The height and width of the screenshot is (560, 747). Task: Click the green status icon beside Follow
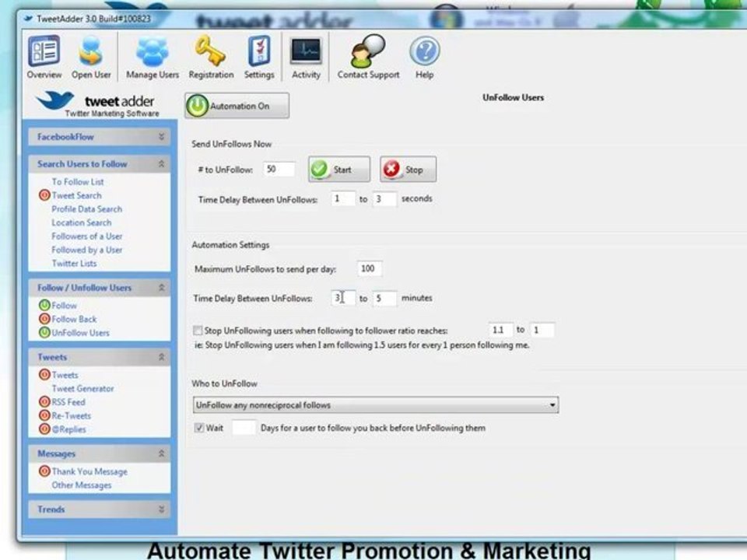(44, 305)
